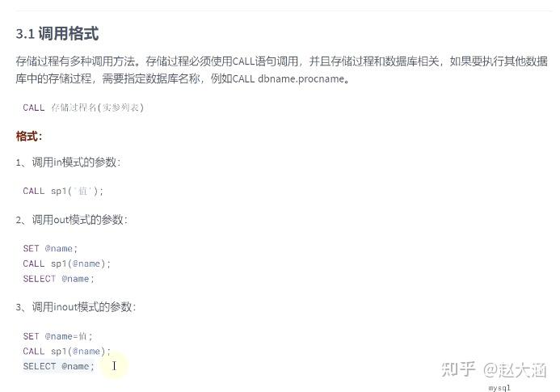The width and height of the screenshot is (560, 392).
Task: Click the horizontal divider line at top
Action: (x=284, y=11)
